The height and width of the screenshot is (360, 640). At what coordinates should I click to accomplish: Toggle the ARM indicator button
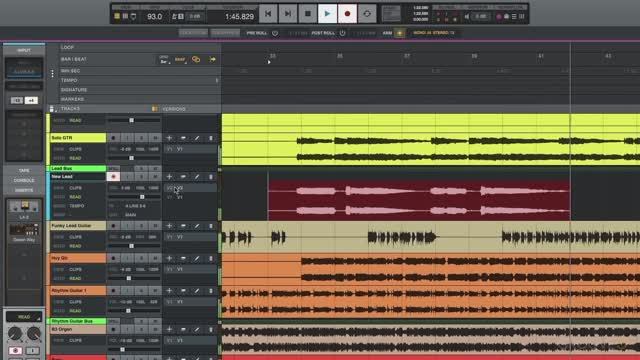(400, 33)
